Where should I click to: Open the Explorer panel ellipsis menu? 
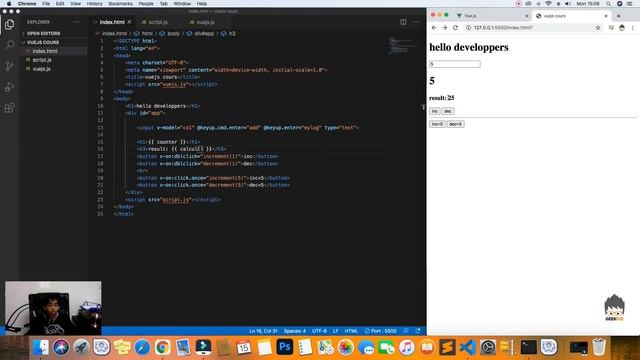pos(77,22)
